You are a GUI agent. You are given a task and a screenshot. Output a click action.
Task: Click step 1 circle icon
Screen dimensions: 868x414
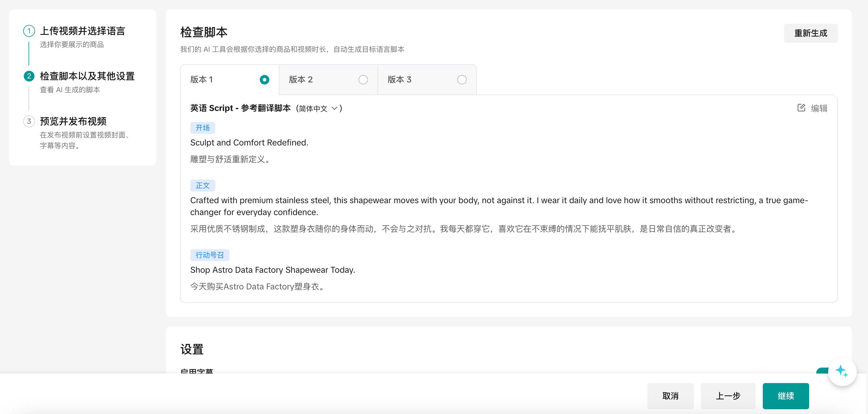click(29, 31)
